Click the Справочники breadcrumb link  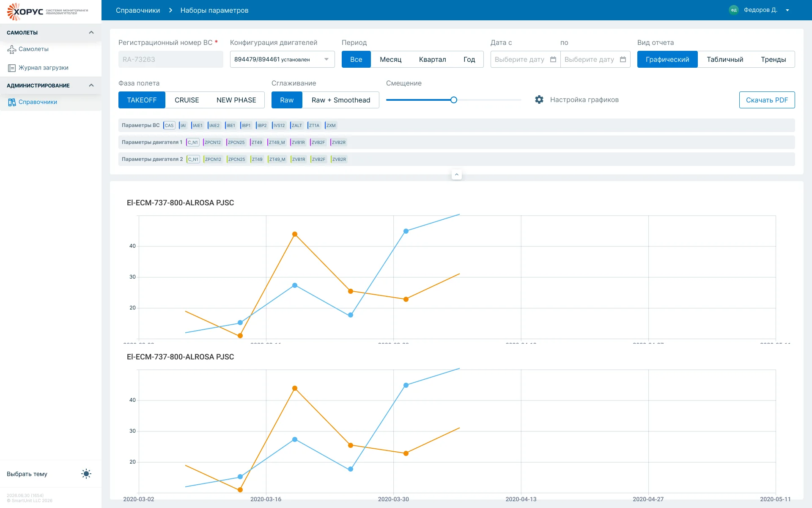pos(138,10)
